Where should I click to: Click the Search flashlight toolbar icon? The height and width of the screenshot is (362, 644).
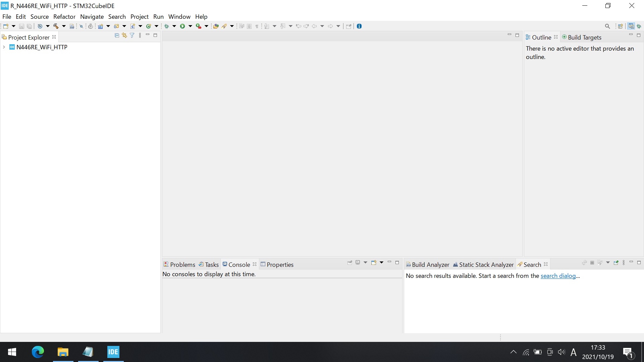(x=224, y=26)
